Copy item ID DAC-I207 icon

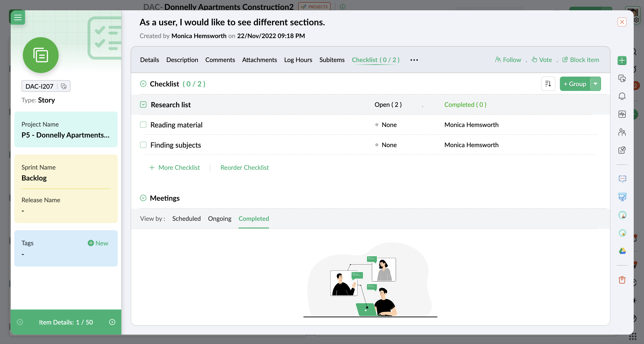64,86
